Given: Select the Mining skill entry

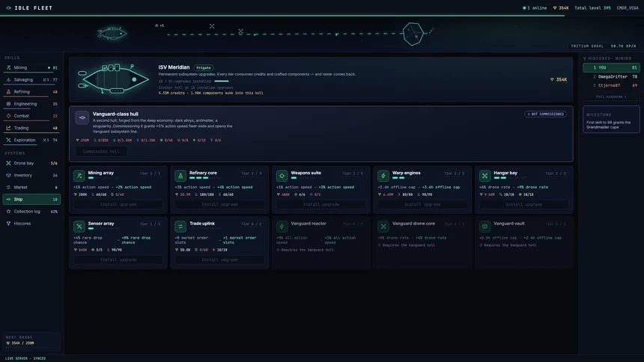Looking at the screenshot, I should (31, 68).
